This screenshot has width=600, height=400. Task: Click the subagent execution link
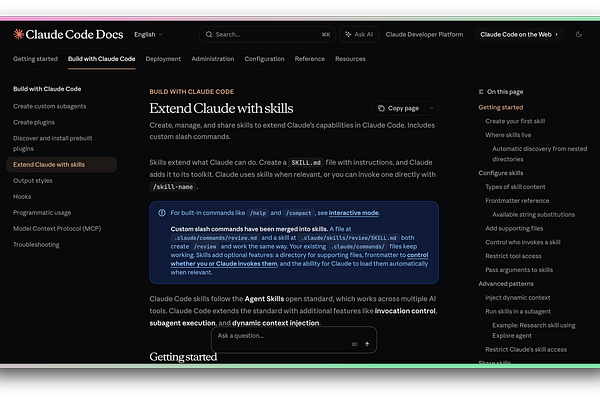182,323
